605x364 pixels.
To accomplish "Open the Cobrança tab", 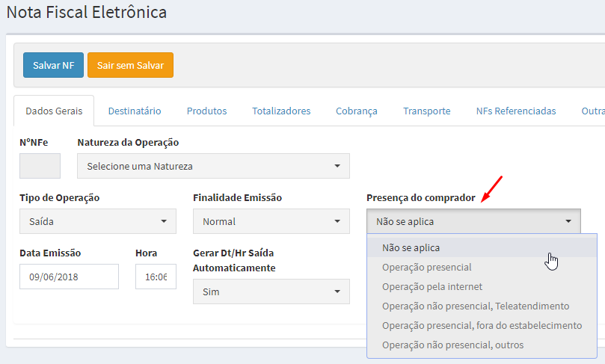I will 357,111.
